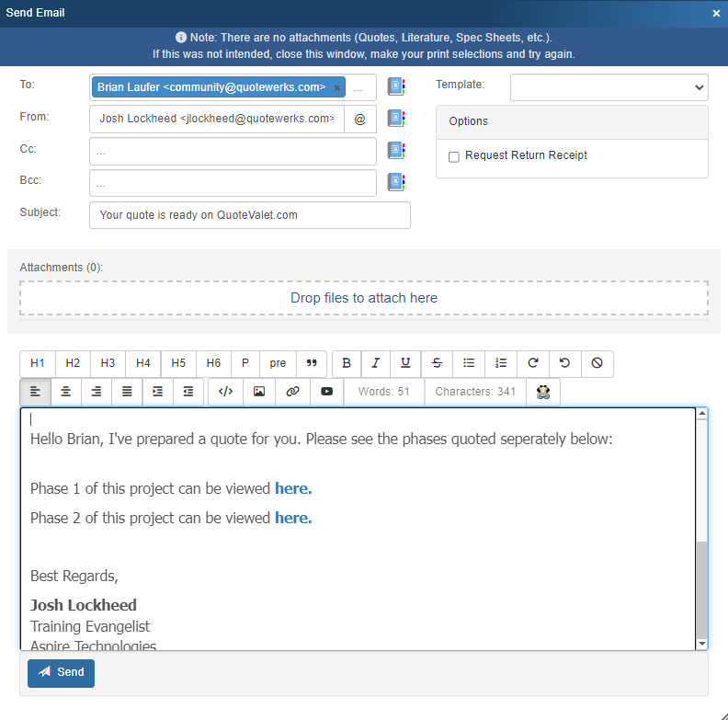This screenshot has height=720, width=728.
Task: Toggle bold formatting in the editor toolbar
Action: 347,363
